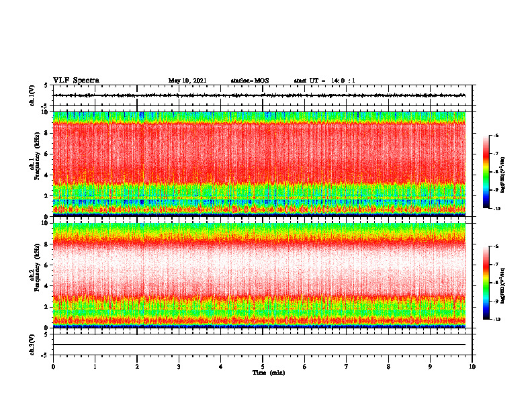Click the "8" tick on the Time axis
The width and height of the screenshot is (532, 411).
[388, 367]
